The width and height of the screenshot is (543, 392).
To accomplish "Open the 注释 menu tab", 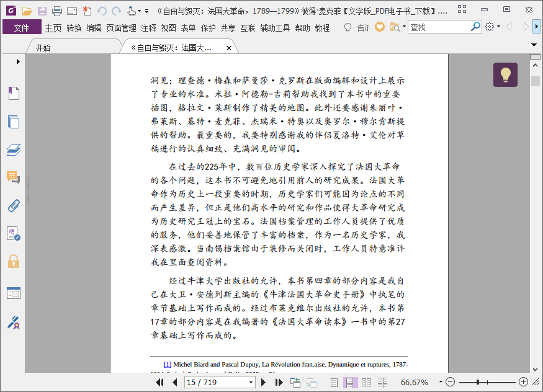I will point(148,28).
